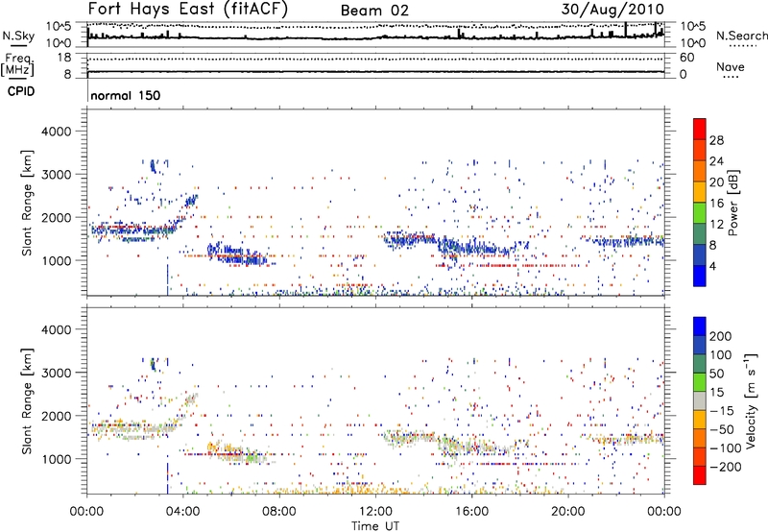Select the power panel's '1000' range label
The image size is (768, 532).
57,260
